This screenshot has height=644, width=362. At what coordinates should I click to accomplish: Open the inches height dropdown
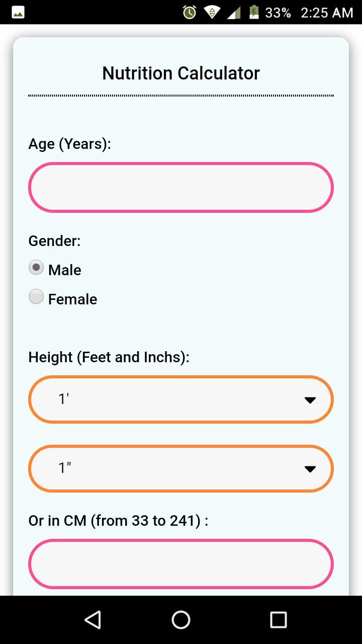tap(180, 468)
